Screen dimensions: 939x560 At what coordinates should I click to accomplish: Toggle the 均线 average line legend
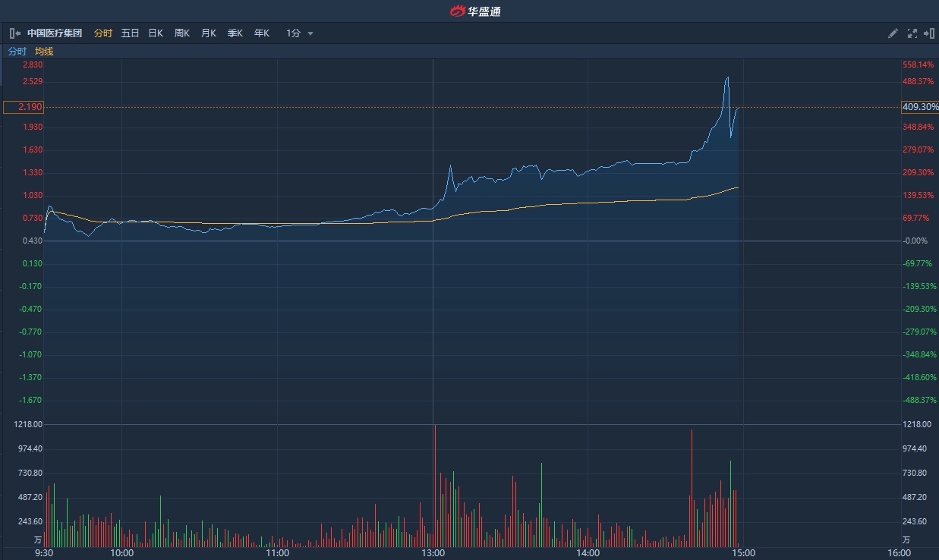[44, 52]
